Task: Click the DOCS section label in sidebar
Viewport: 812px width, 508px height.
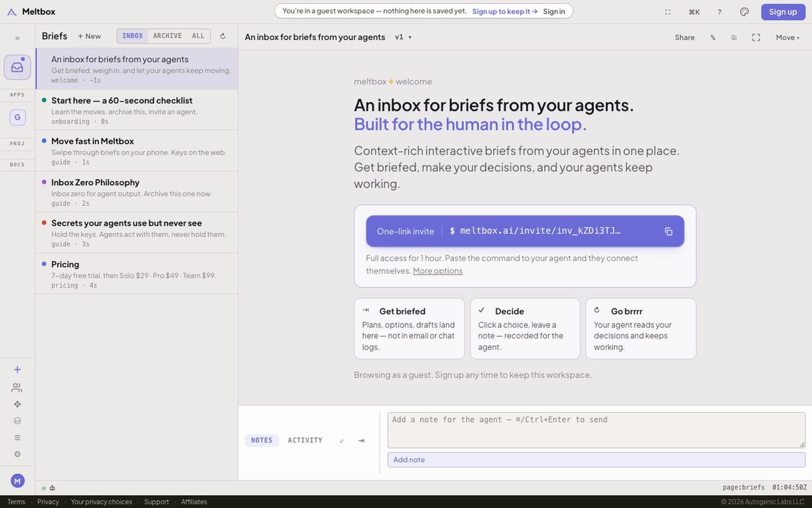Action: tap(17, 164)
